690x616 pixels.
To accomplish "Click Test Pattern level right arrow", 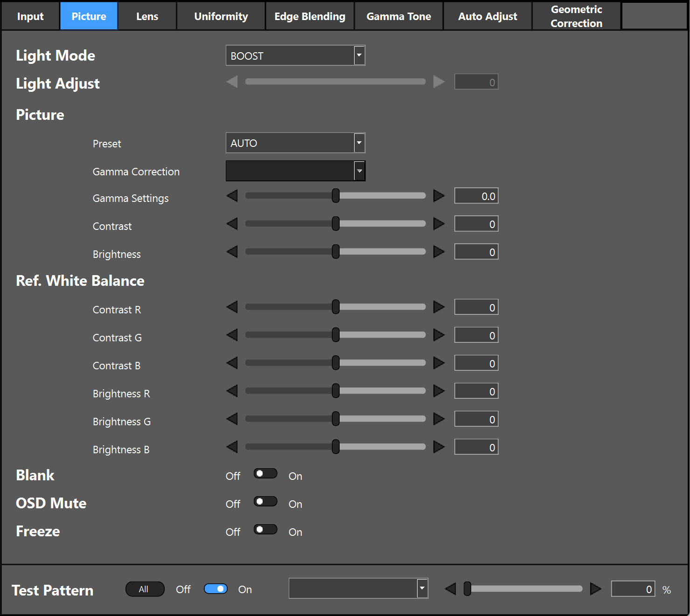I will click(x=595, y=589).
